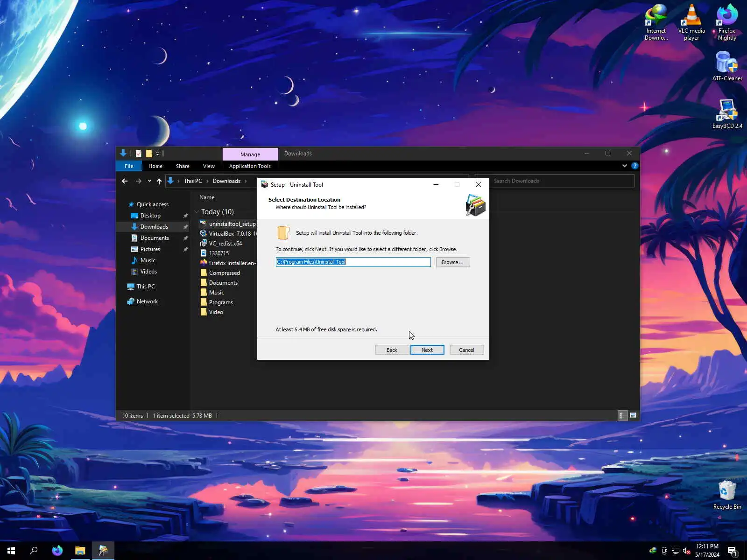Select Downloads in the navigation pane
The height and width of the screenshot is (560, 747).
point(154,227)
